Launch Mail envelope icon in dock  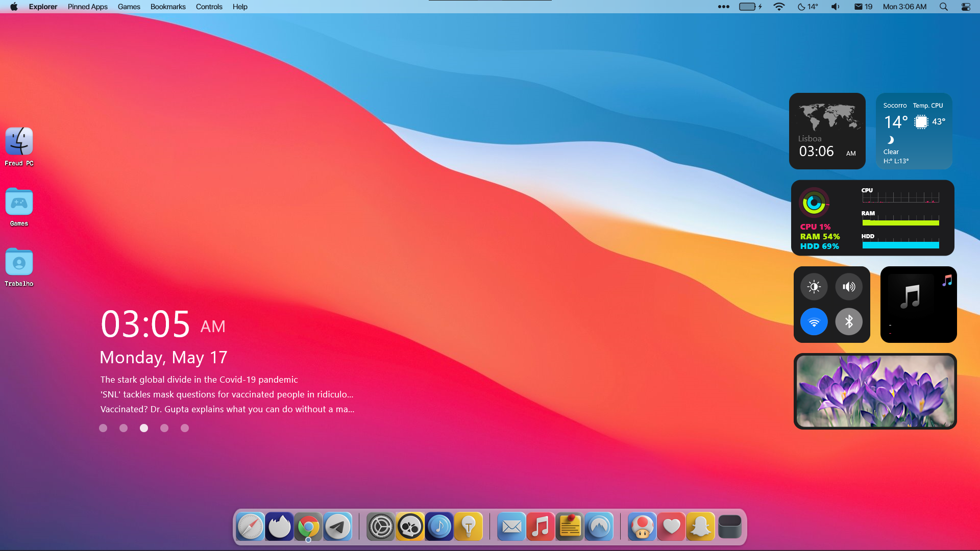coord(511,527)
